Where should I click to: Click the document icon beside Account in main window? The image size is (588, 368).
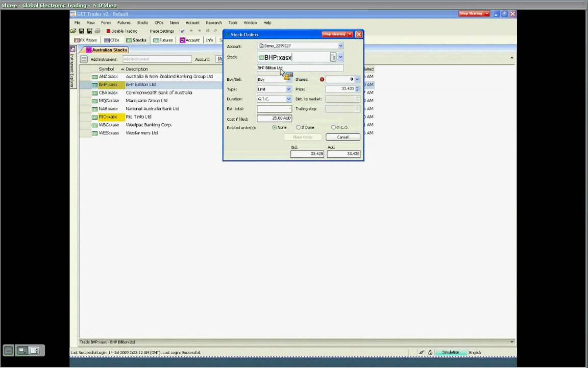(x=219, y=59)
